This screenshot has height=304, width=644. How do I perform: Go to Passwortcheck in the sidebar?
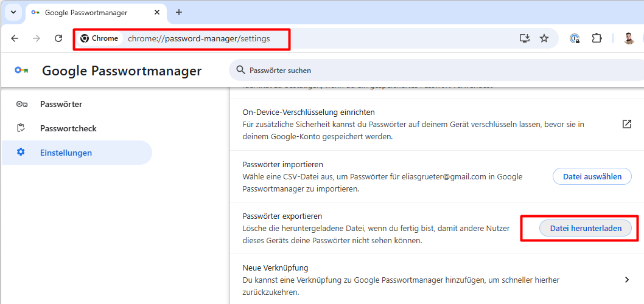pos(68,128)
